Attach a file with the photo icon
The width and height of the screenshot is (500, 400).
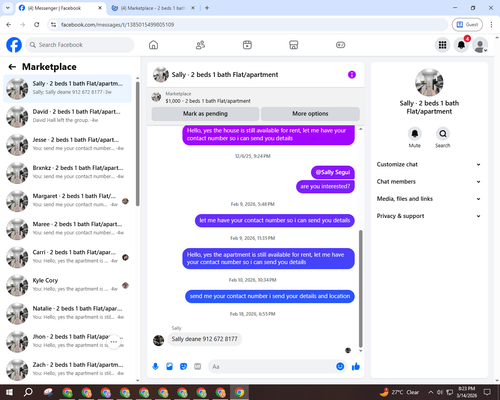[170, 367]
